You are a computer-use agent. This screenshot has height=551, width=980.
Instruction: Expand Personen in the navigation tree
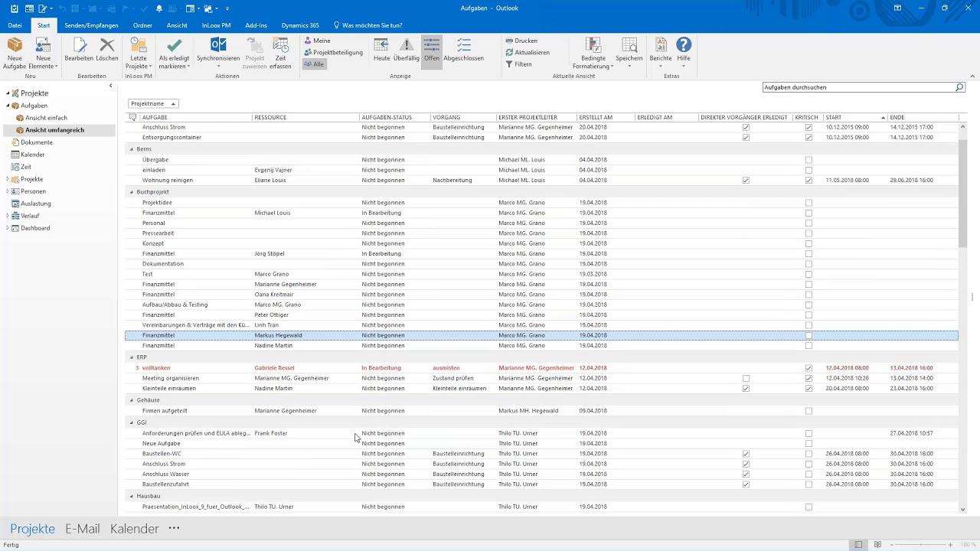(x=8, y=191)
